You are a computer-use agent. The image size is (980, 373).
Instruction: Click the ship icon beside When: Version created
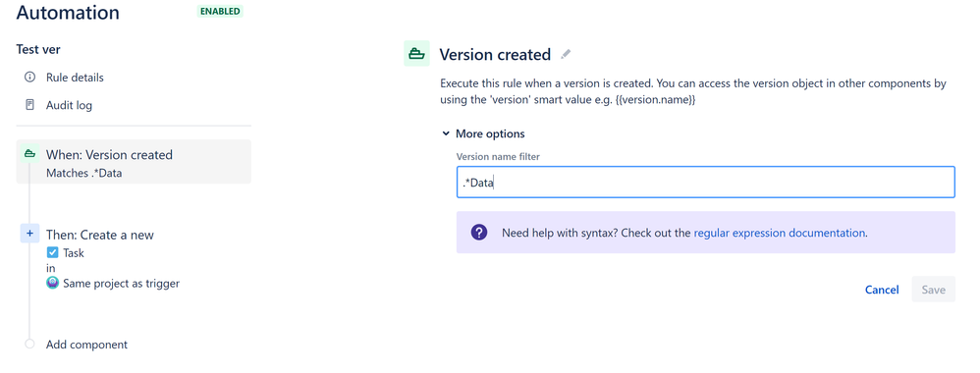29,154
